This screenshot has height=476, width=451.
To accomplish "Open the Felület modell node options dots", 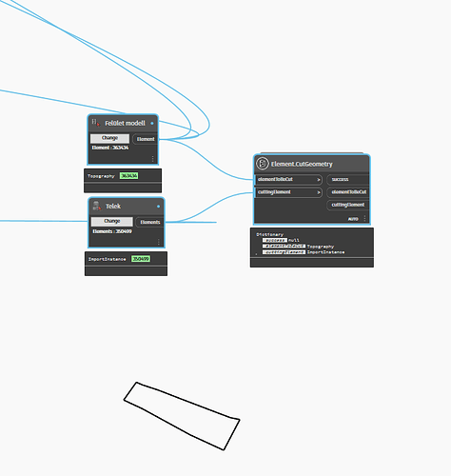I will (152, 158).
